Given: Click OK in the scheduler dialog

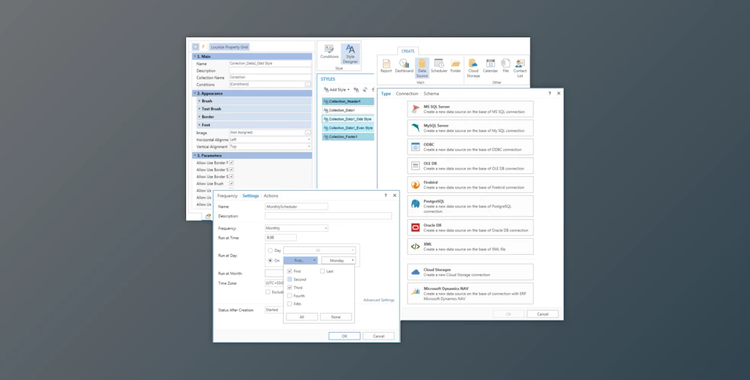Looking at the screenshot, I should coord(344,336).
